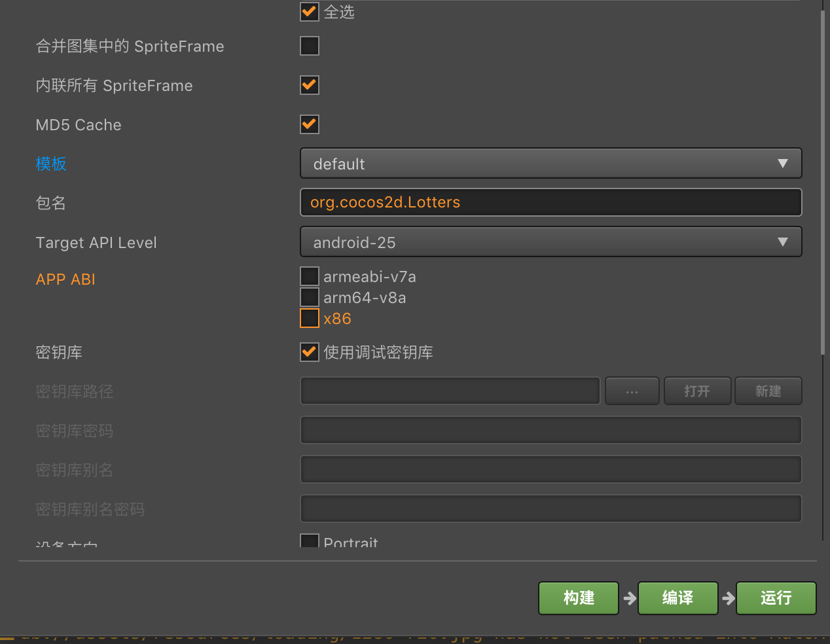Enable the x86 ABI checkbox

[310, 318]
